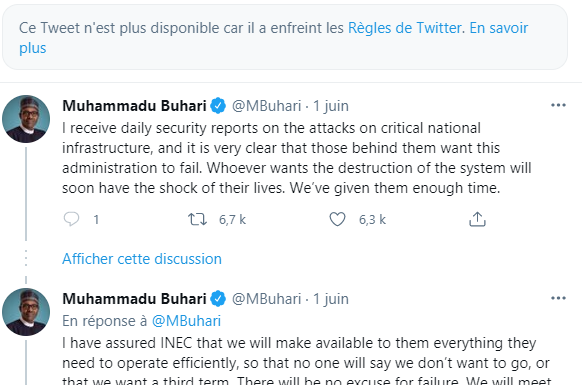This screenshot has height=385, width=582.
Task: Open security reports tweet text
Action: click(297, 158)
